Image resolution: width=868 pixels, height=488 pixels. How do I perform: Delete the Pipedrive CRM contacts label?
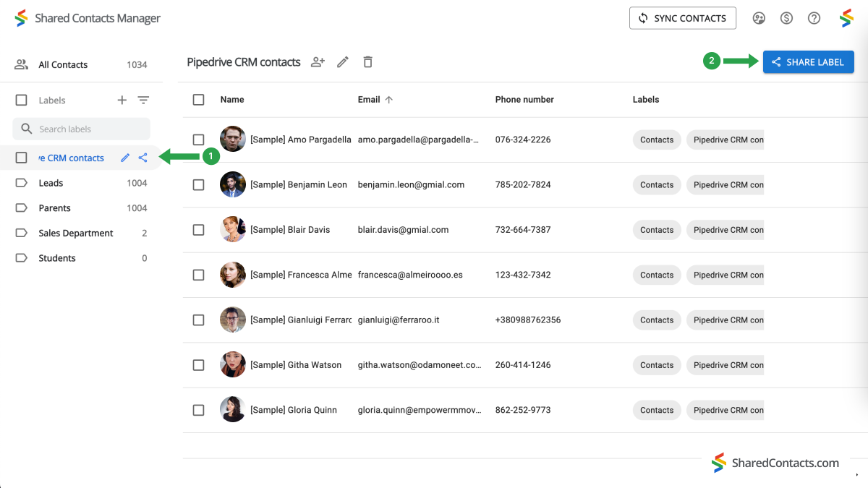tap(367, 62)
